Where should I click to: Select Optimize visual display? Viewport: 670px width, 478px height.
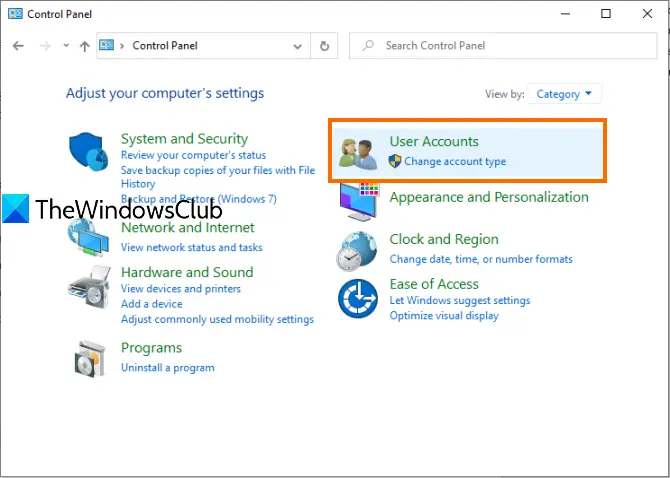(444, 316)
